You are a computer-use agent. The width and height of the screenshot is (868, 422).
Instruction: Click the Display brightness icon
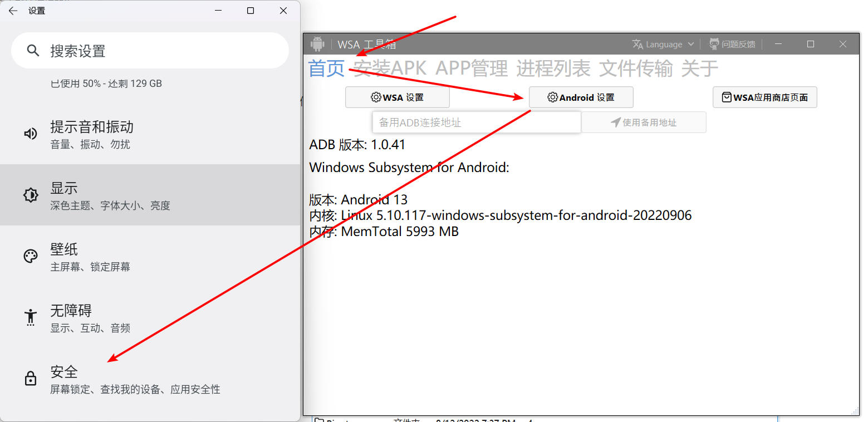coord(30,195)
